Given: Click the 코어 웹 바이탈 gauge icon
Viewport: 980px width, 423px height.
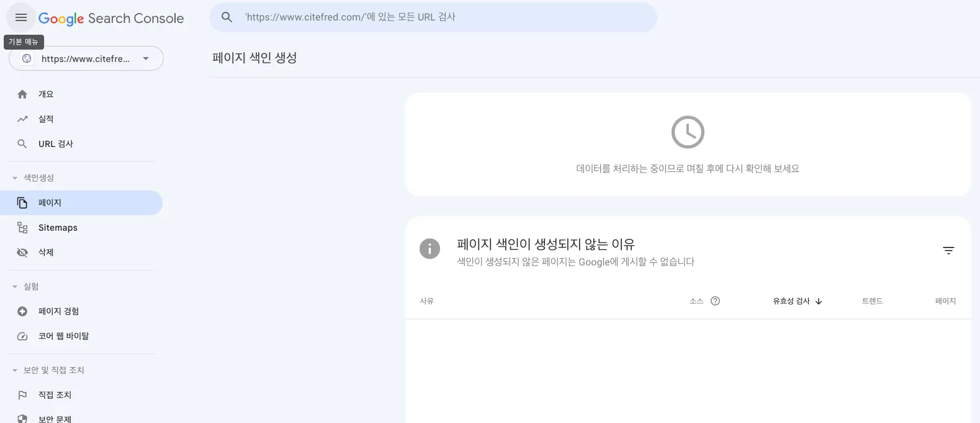Looking at the screenshot, I should [x=22, y=336].
